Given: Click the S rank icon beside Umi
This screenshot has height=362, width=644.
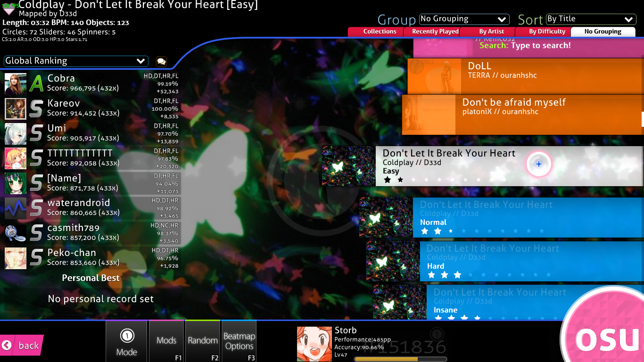Looking at the screenshot, I should coord(36,134).
